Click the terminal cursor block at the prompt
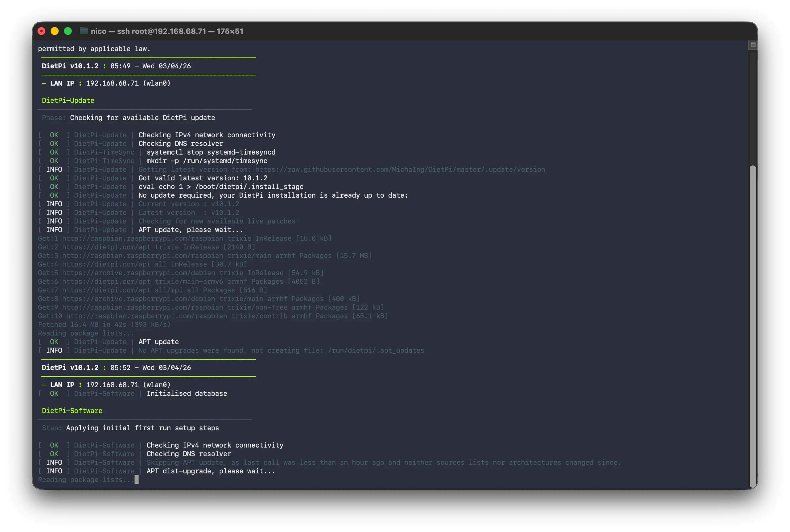The height and width of the screenshot is (532, 790). pos(137,479)
